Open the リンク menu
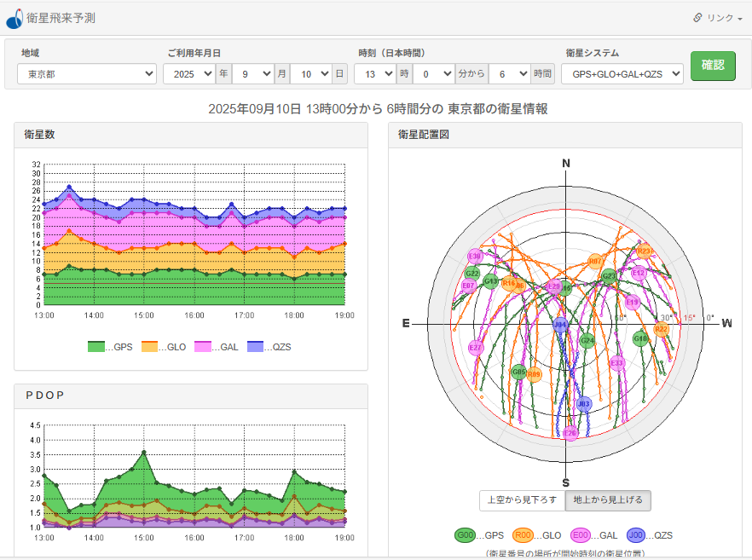This screenshot has height=560, width=752. pos(717,18)
